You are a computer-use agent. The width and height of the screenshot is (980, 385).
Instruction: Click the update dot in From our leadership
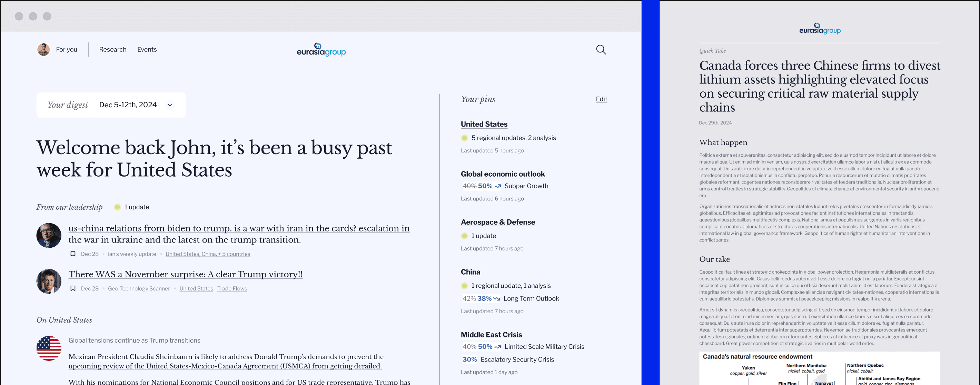pyautogui.click(x=117, y=207)
